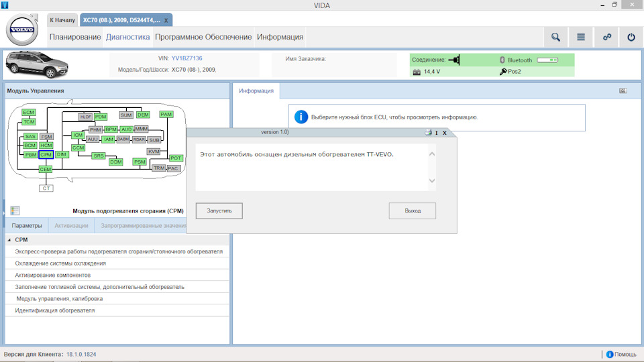Screen dimensions: 644x362
Task: Select the Информация panel tab
Action: (x=256, y=90)
